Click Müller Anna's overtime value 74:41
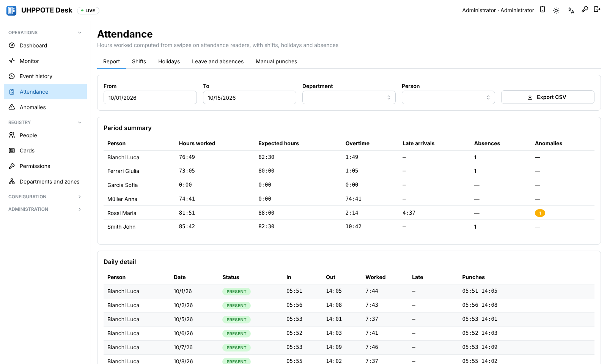The image size is (607, 364). coord(354,199)
